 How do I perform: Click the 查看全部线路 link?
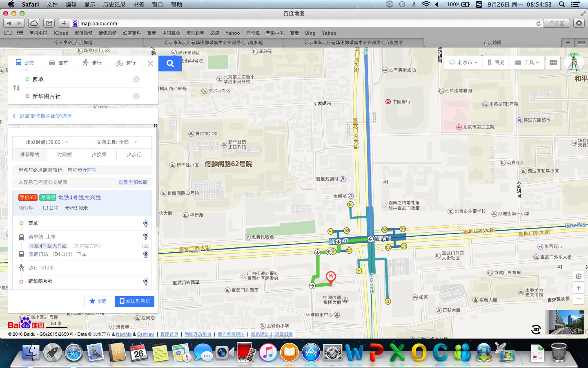pos(133,182)
